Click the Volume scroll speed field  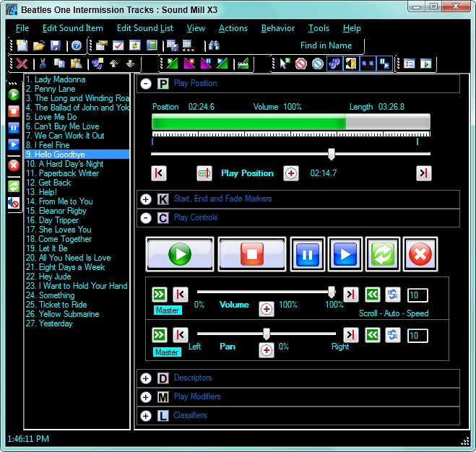pyautogui.click(x=417, y=295)
